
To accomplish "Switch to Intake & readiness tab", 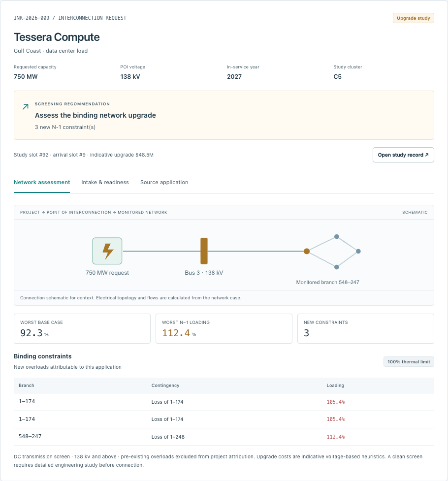I will pos(105,182).
